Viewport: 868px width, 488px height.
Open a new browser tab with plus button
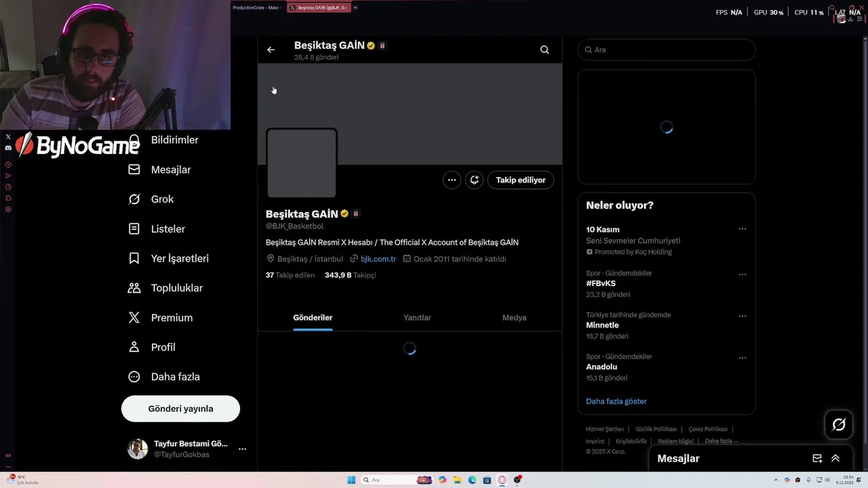pyautogui.click(x=355, y=7)
